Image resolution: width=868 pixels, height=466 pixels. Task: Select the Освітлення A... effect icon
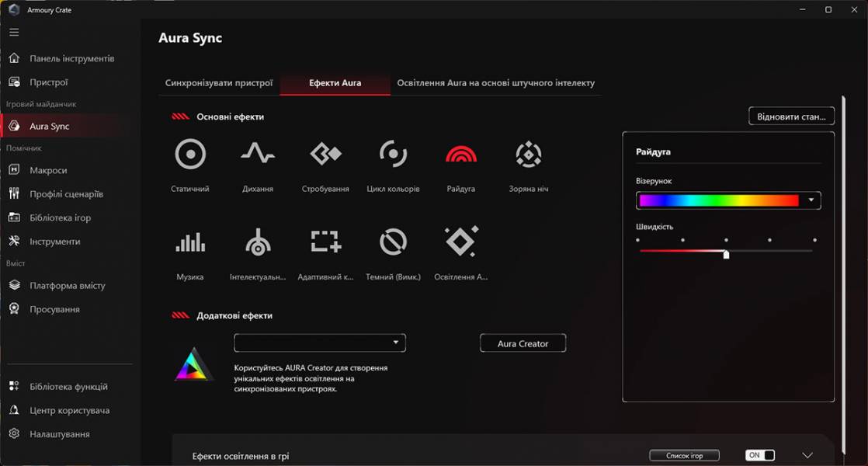461,242
